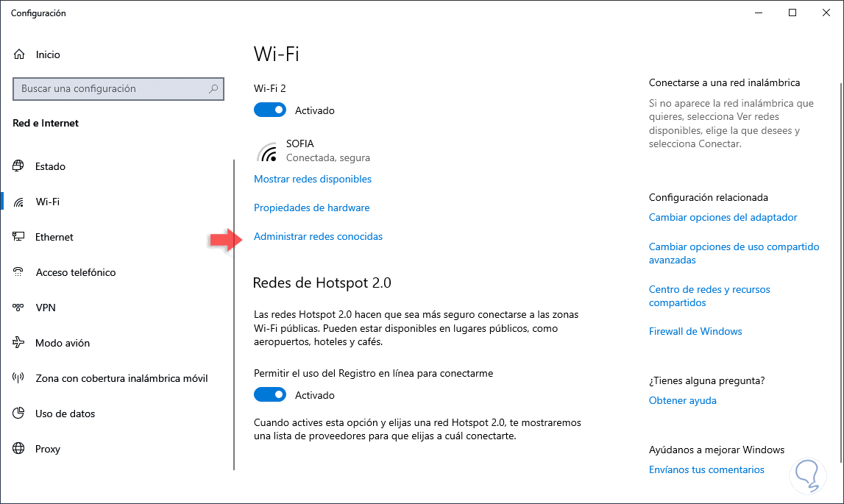Open Propiedades de hardware link
The image size is (844, 504).
pos(311,207)
